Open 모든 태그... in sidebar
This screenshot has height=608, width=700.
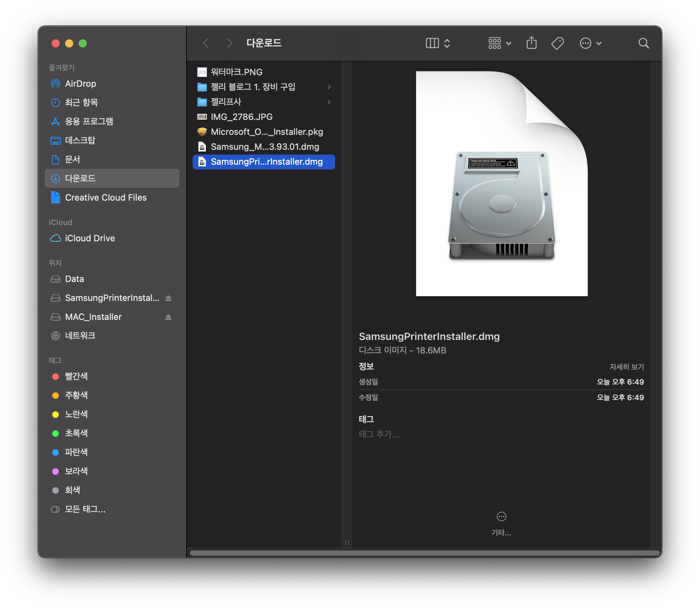point(112,509)
